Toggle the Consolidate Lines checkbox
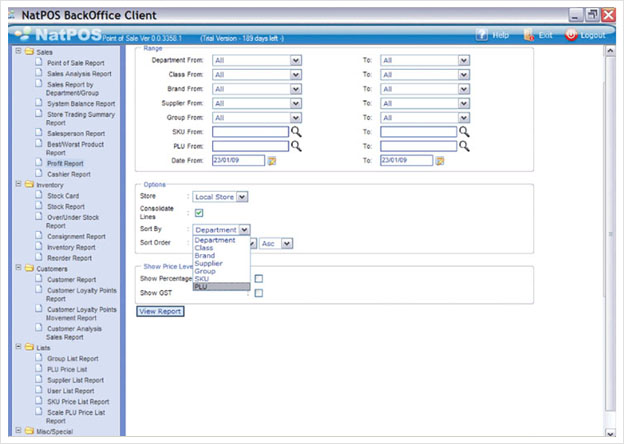 coord(199,213)
